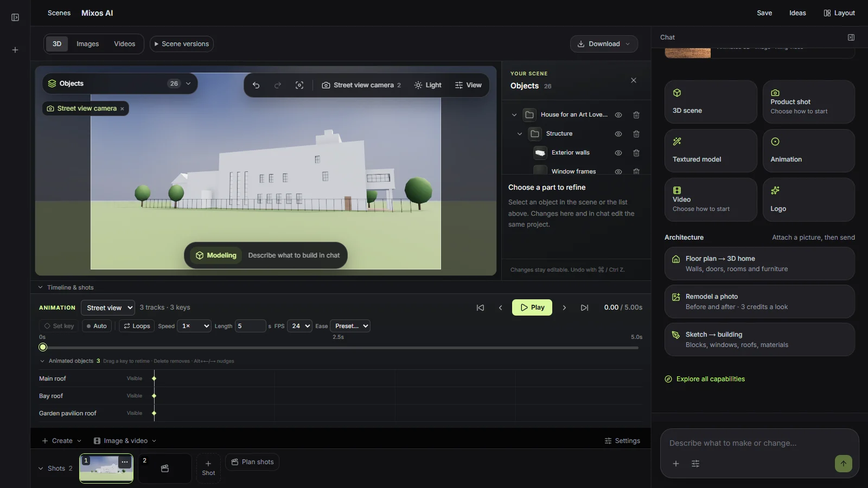Image resolution: width=868 pixels, height=488 pixels.
Task: Open the Ease Preset dropdown
Action: tap(350, 326)
